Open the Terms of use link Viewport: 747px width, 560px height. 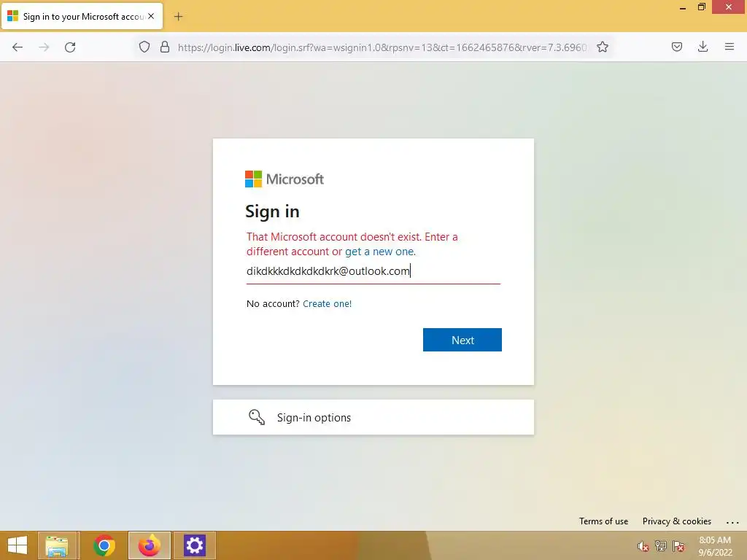pos(603,521)
